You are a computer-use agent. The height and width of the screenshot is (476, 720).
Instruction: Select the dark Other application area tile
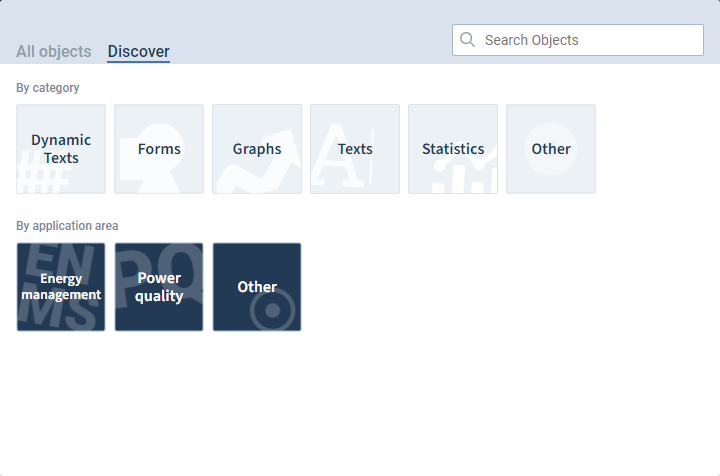[257, 287]
